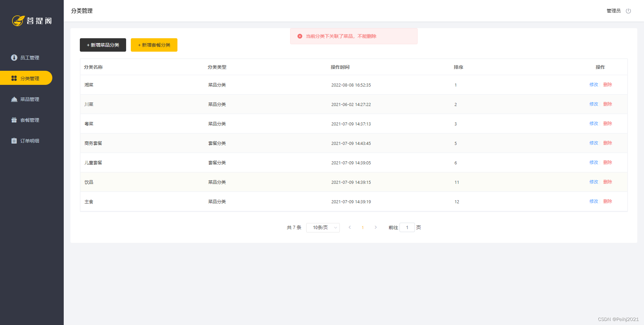
Task: Edit the 商务套餐 category
Action: pos(594,143)
